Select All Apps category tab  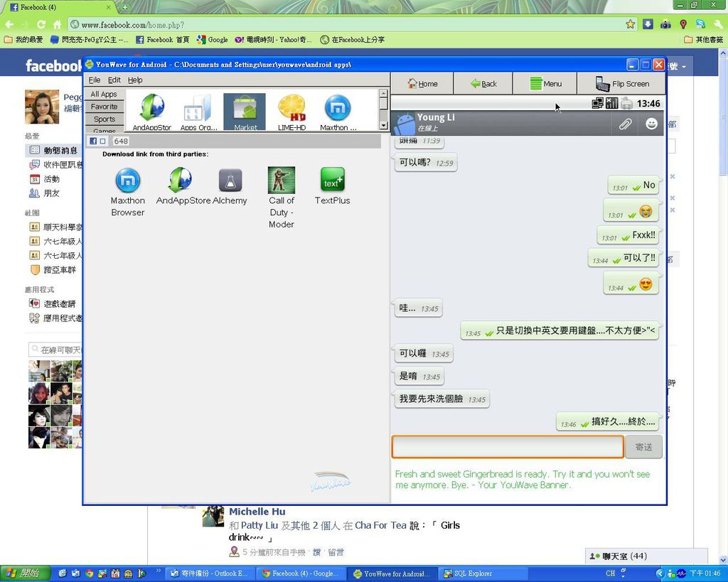tap(104, 95)
